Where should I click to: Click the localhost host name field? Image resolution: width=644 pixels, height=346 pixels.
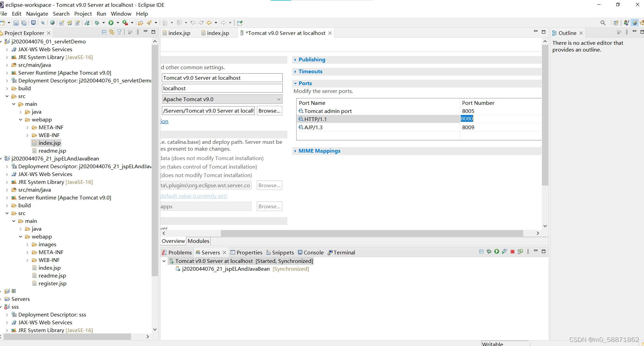pos(222,89)
